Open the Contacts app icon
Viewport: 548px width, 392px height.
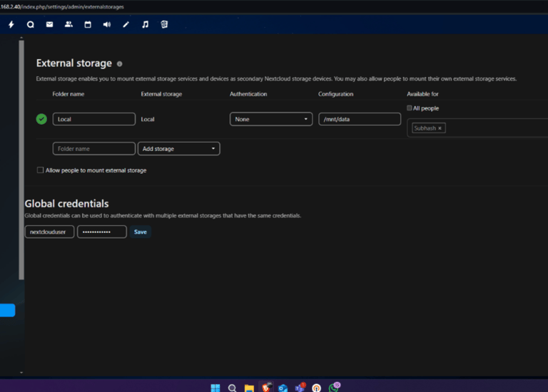pos(68,24)
